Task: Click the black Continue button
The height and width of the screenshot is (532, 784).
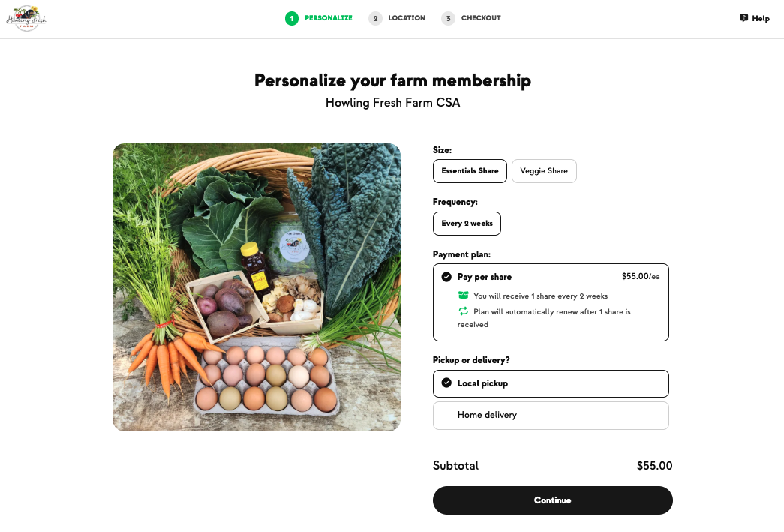Action: click(552, 500)
